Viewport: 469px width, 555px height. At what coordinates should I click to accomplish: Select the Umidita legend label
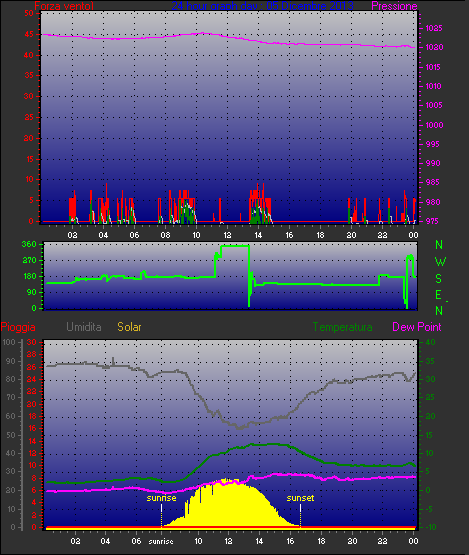(x=84, y=327)
